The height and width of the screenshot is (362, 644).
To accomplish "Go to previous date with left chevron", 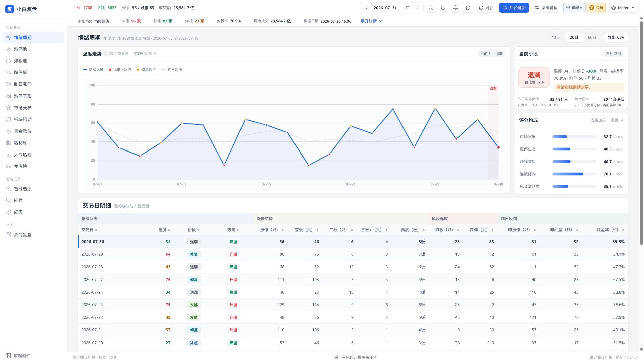I will (366, 8).
